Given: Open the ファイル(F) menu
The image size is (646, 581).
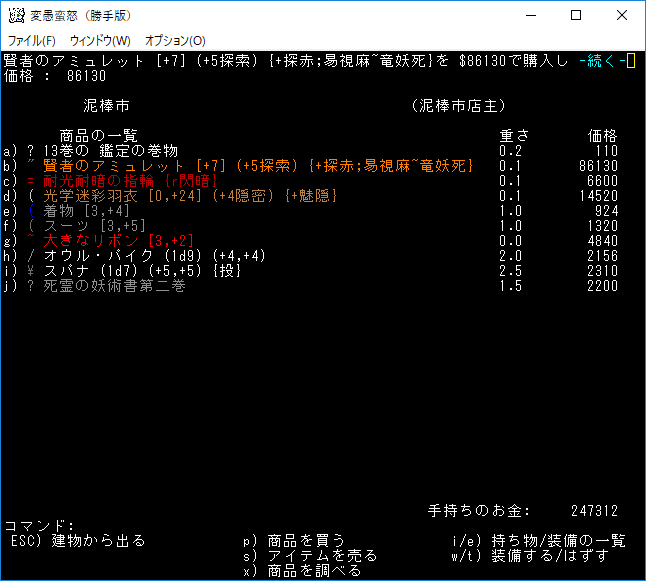Looking at the screenshot, I should coord(32,41).
